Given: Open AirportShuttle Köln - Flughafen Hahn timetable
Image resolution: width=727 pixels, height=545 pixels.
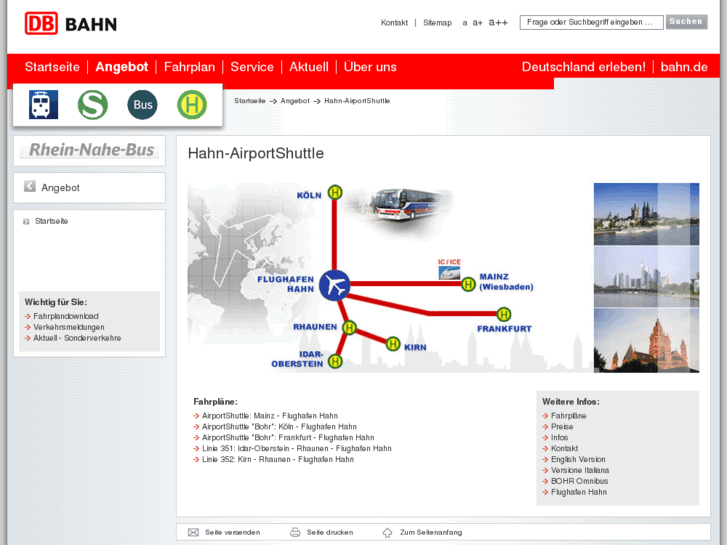Looking at the screenshot, I should click(279, 427).
